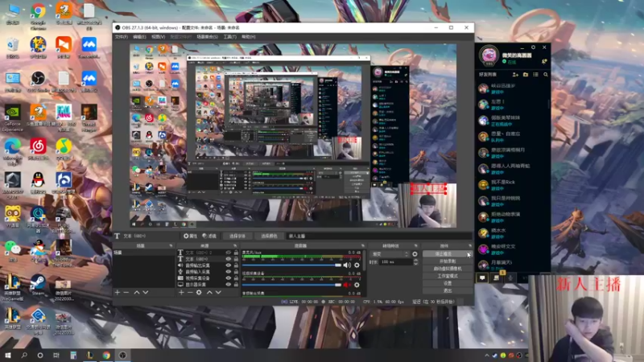This screenshot has height=362, width=644.
Task: Open Edit menu in OBS
Action: click(139, 37)
